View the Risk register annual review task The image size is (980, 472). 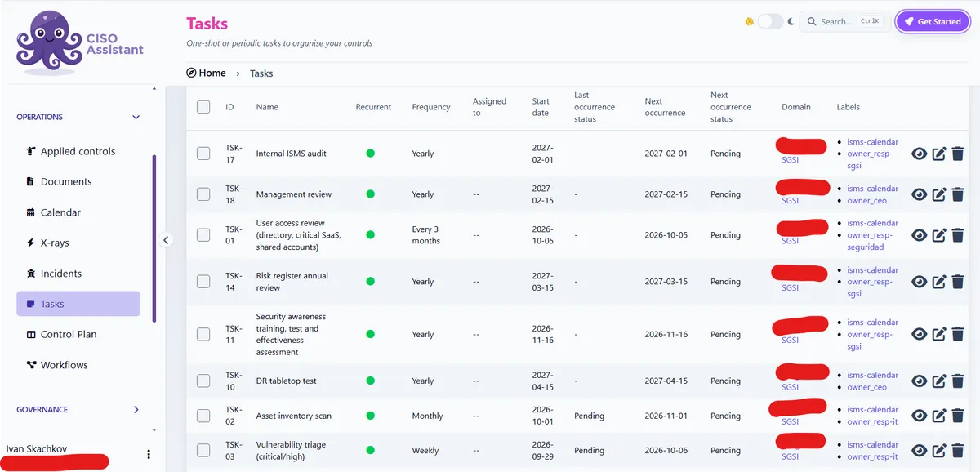tap(919, 282)
